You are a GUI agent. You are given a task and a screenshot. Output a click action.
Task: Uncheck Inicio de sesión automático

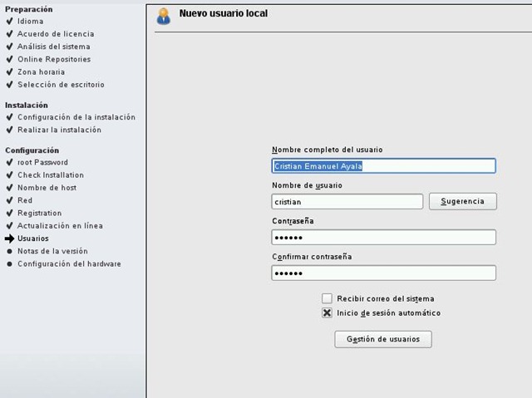click(327, 312)
